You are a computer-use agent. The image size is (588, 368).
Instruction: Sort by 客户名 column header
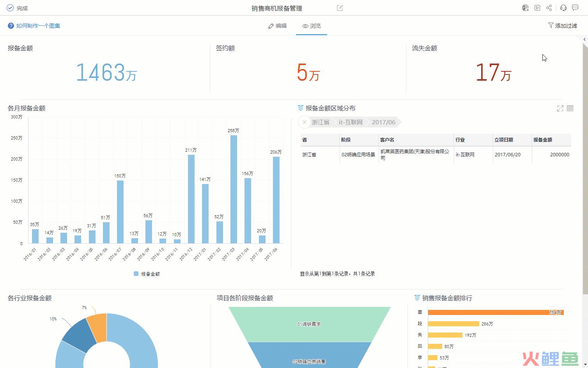pyautogui.click(x=416, y=140)
